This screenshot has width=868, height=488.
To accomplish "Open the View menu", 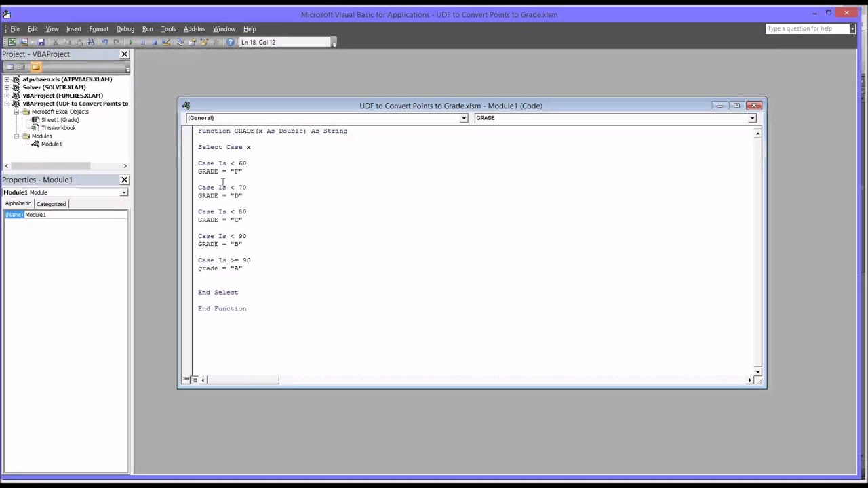I will (52, 28).
